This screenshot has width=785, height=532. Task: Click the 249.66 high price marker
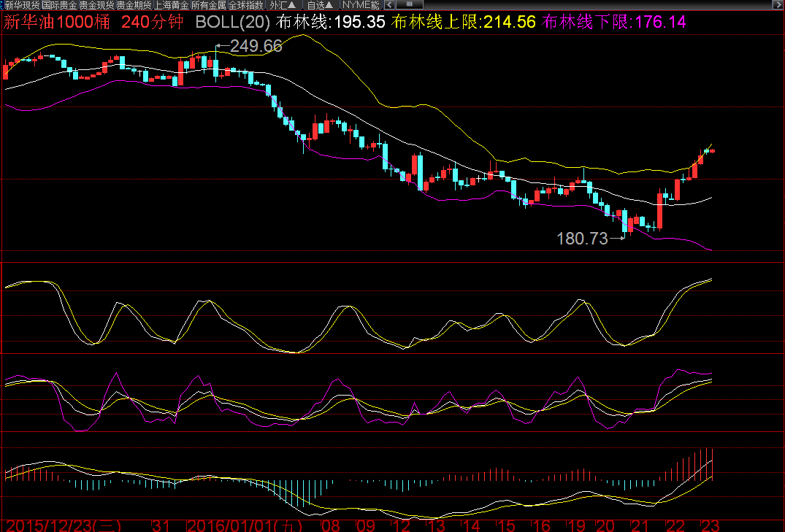tap(256, 47)
